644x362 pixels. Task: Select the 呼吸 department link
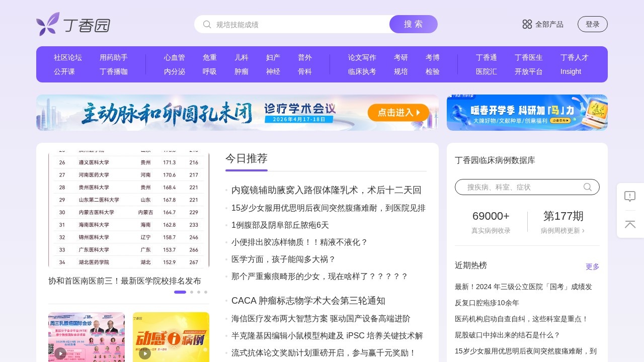(210, 71)
